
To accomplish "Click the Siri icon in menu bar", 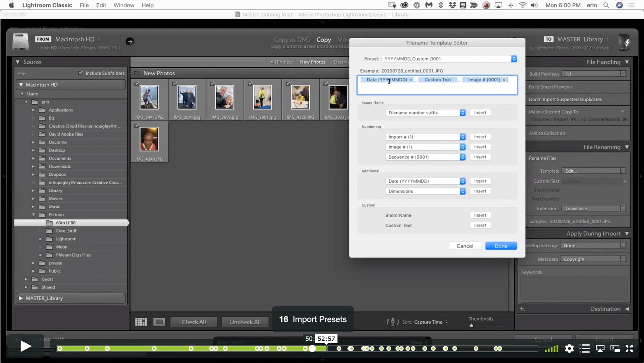I will coord(619,5).
